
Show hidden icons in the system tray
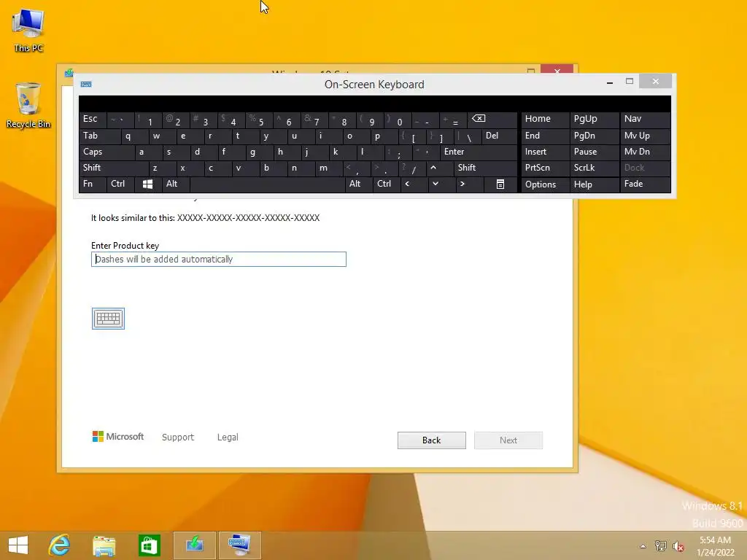[643, 546]
